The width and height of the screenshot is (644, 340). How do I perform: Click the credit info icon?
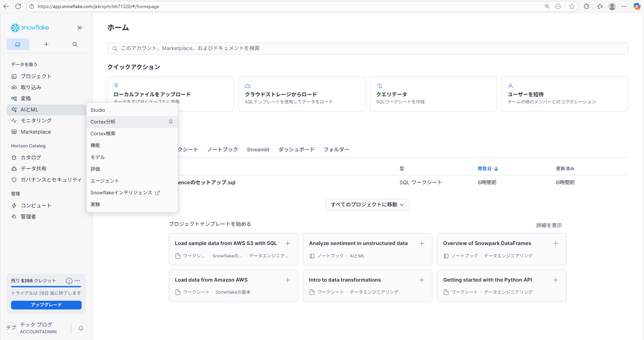click(x=69, y=281)
